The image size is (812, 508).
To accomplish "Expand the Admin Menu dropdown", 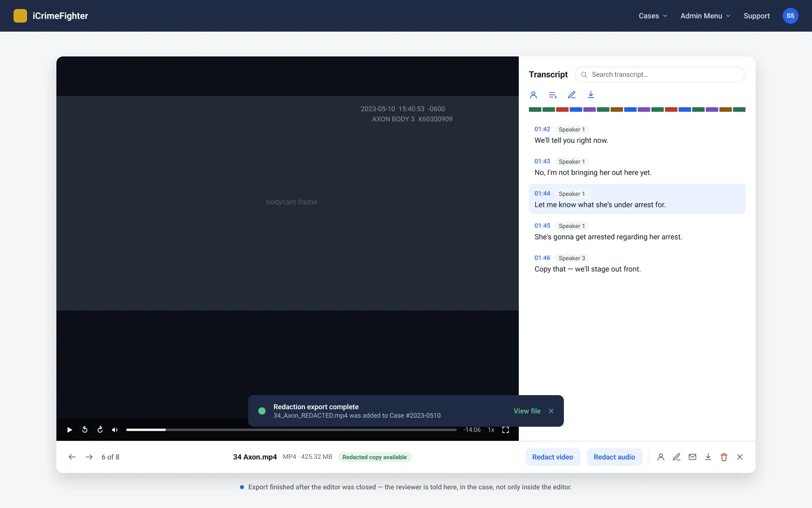I will 705,16.
